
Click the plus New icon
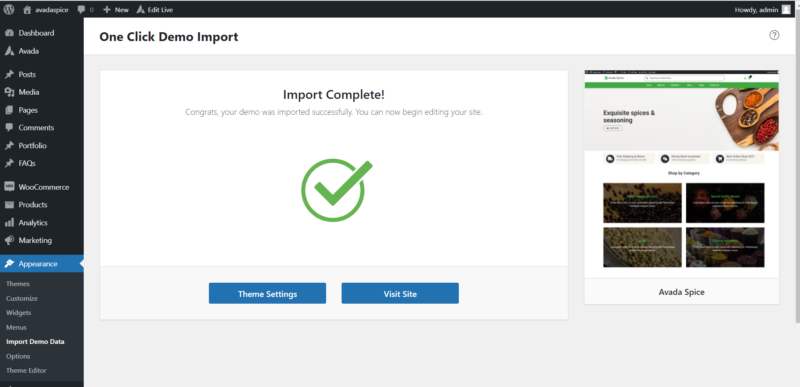[107, 10]
